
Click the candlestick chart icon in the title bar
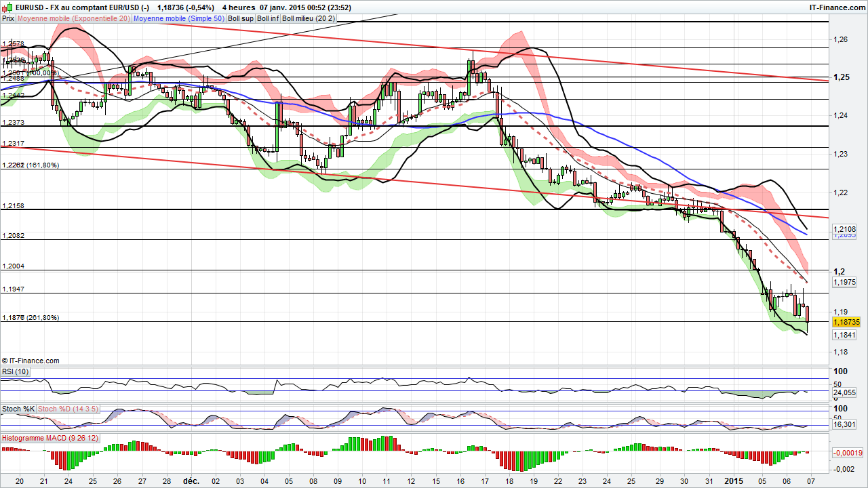tap(5, 7)
